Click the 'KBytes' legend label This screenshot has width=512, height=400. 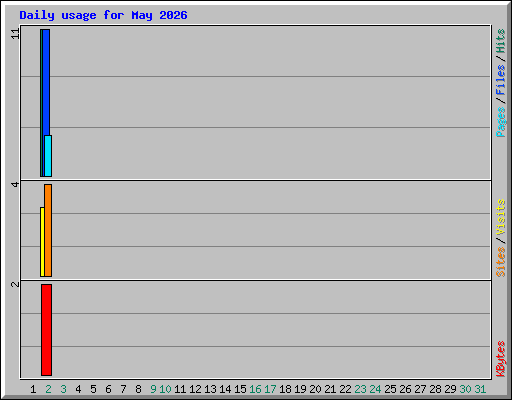coord(500,359)
